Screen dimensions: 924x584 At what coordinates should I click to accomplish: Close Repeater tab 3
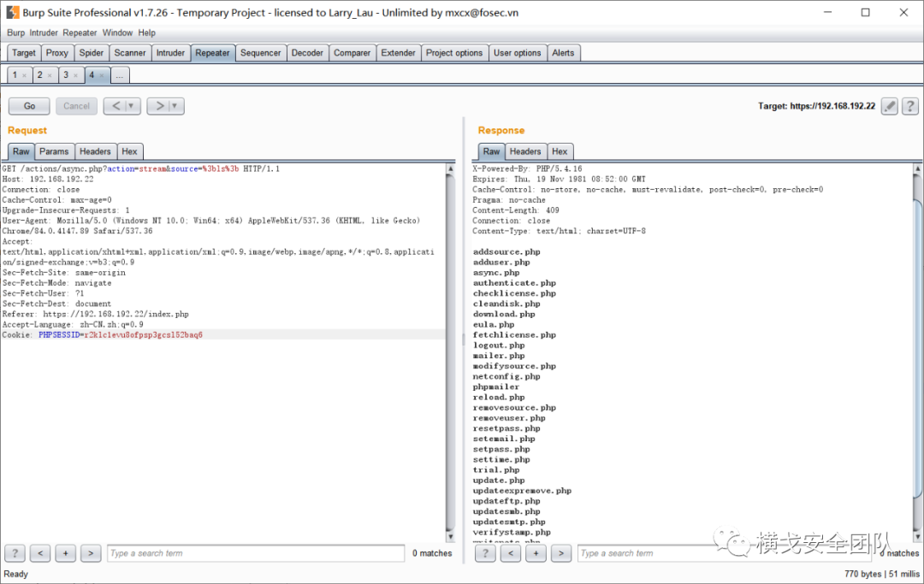[x=75, y=75]
